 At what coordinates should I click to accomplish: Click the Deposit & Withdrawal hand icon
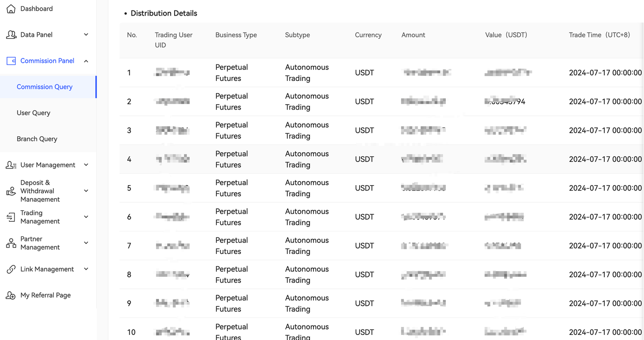11,191
